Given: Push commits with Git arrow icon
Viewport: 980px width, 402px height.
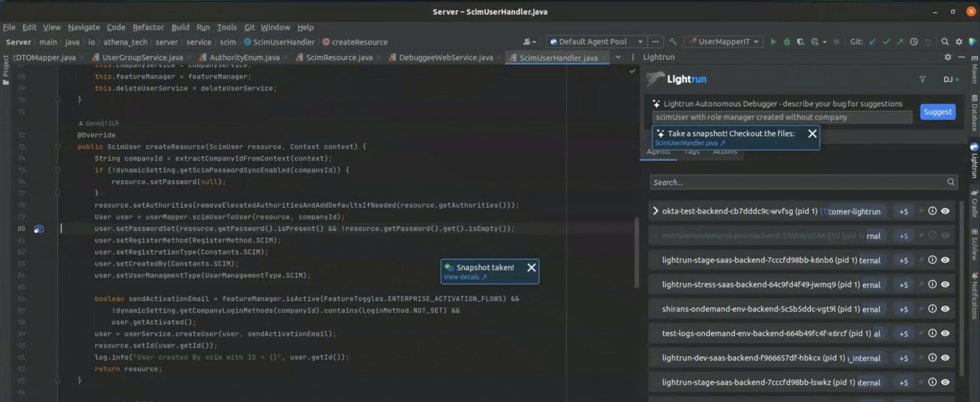Looking at the screenshot, I should [x=899, y=42].
